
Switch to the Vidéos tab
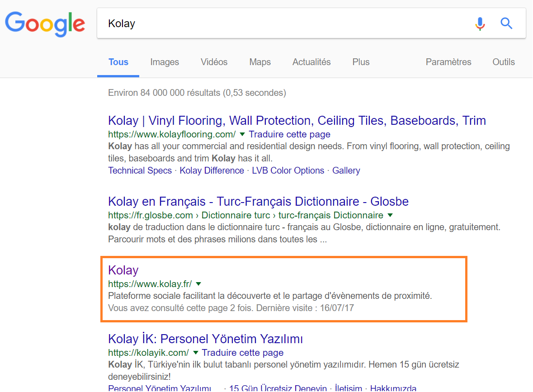click(214, 62)
